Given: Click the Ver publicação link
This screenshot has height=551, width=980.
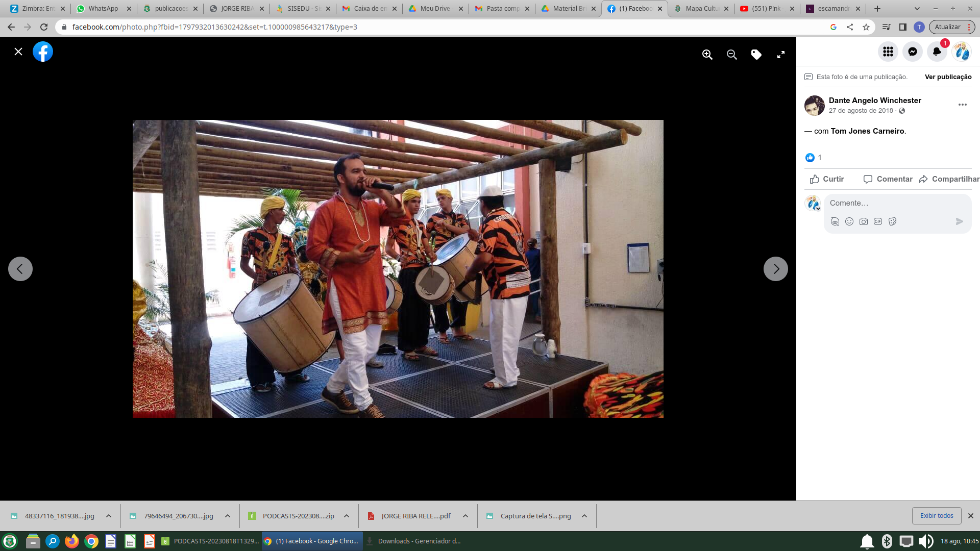Looking at the screenshot, I should (948, 77).
